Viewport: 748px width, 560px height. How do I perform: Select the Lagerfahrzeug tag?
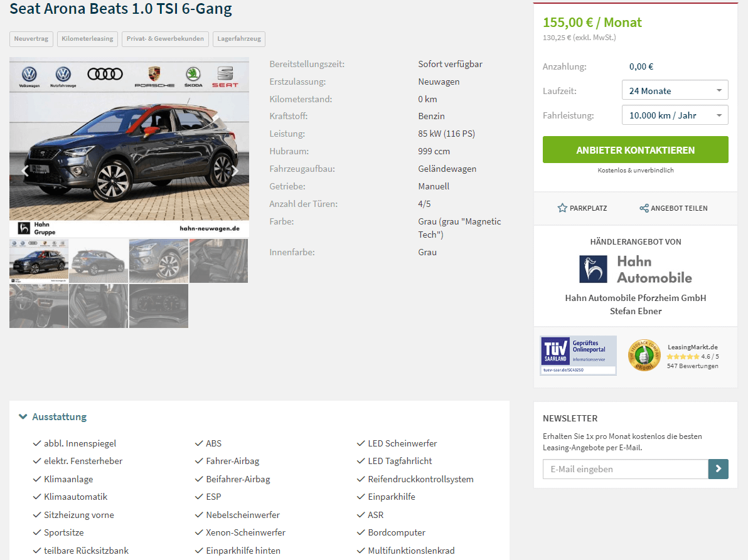239,39
